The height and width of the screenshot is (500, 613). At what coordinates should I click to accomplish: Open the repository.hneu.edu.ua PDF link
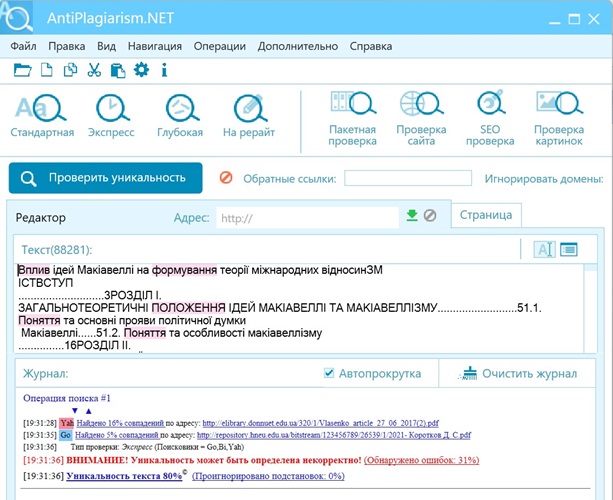click(x=334, y=435)
